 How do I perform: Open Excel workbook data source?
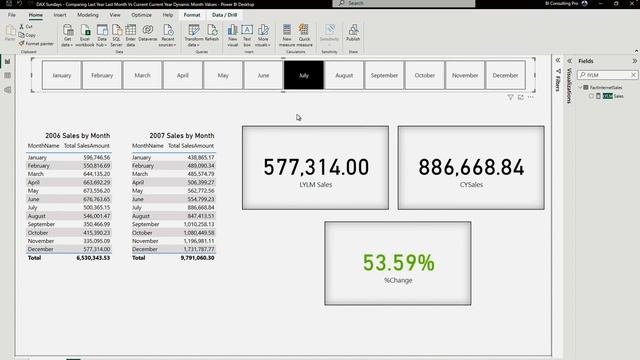pos(85,35)
